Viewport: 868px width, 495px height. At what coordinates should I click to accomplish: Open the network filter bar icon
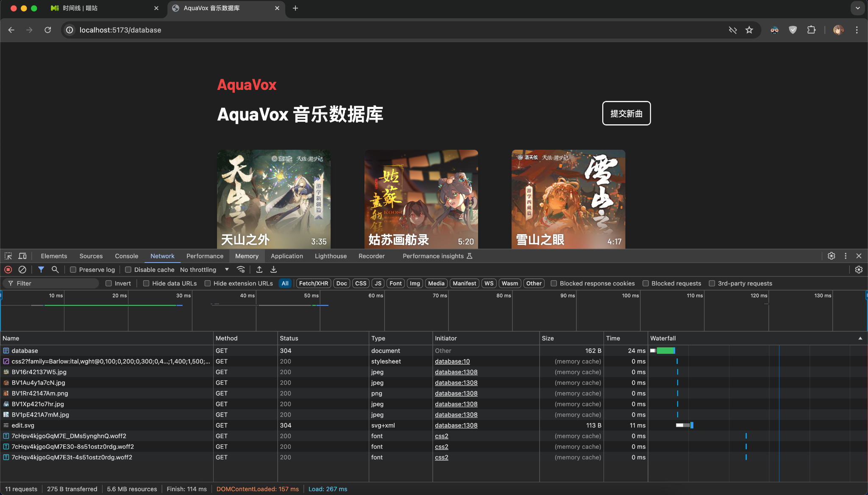(x=41, y=269)
